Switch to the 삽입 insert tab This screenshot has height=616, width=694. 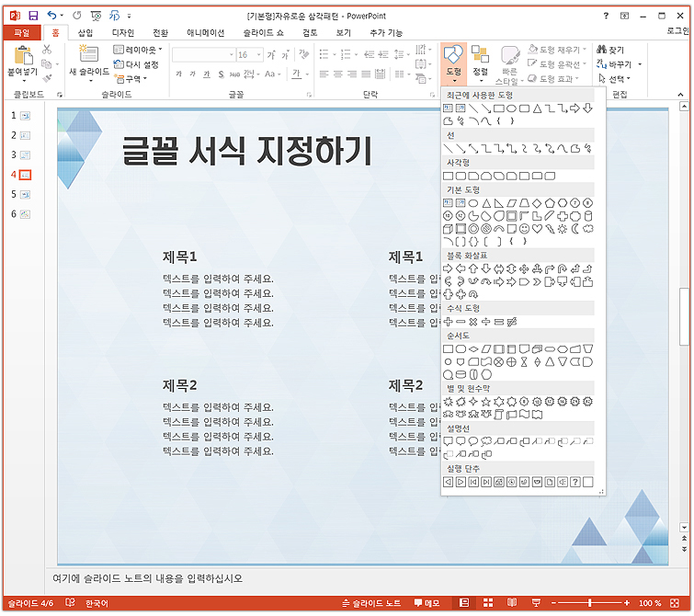pos(85,33)
